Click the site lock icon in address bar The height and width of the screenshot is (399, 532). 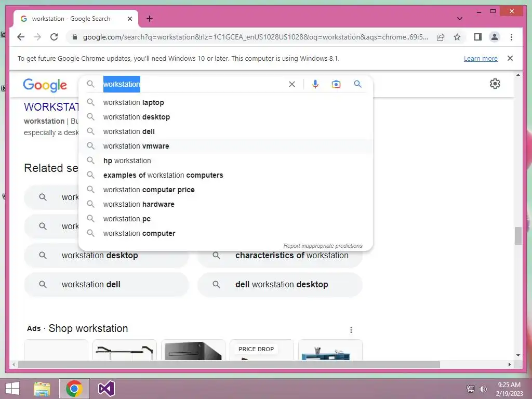(x=75, y=37)
